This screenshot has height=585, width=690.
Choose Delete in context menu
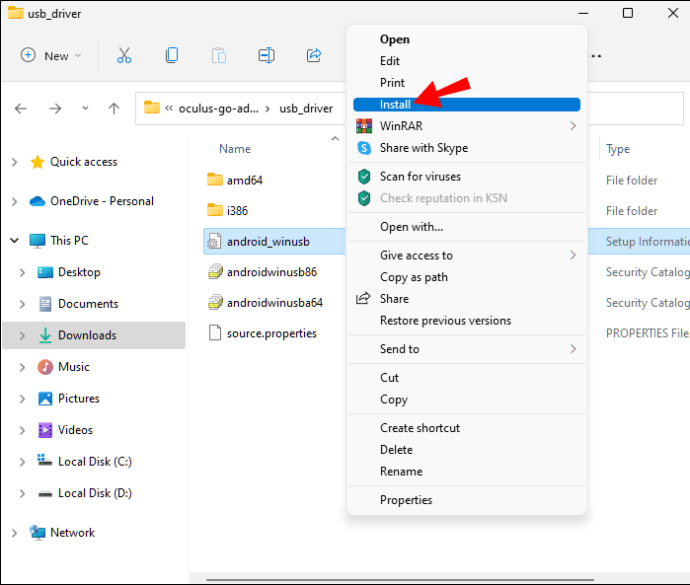tap(466, 450)
